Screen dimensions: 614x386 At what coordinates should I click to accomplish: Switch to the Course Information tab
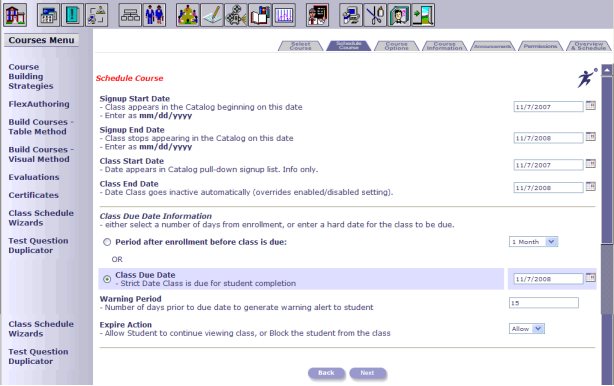tap(444, 46)
